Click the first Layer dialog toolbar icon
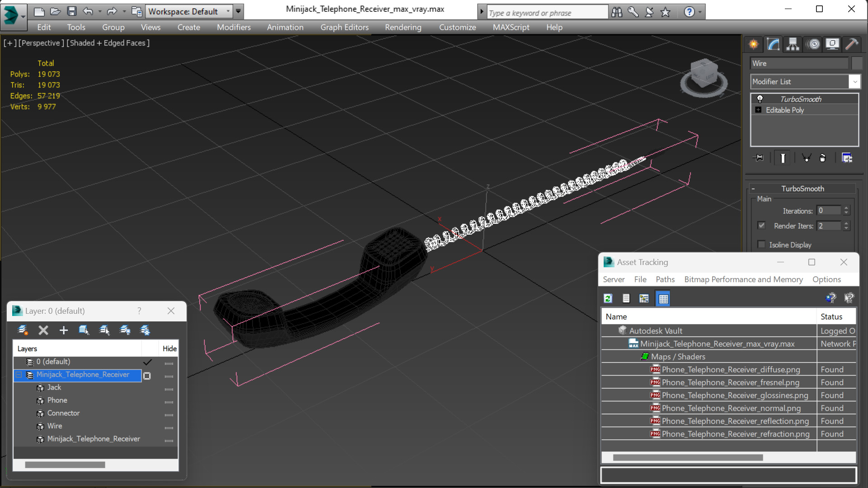Viewport: 868px width, 488px height. click(x=23, y=330)
